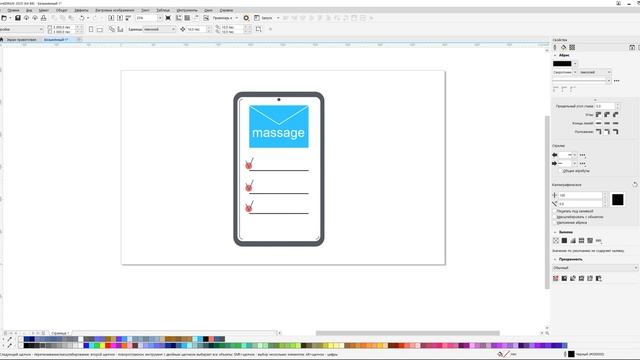Click the nudge distance input field
The height and width of the screenshot is (360, 640).
(x=196, y=29)
